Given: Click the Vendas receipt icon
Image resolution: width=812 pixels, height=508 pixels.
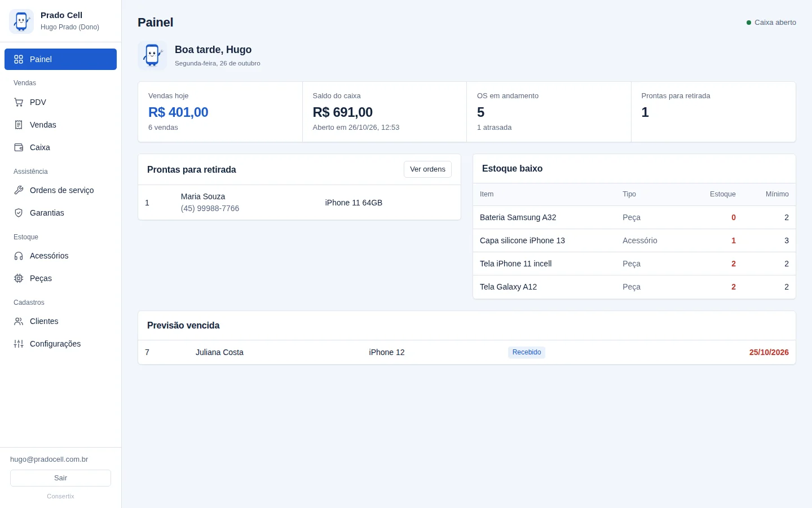Looking at the screenshot, I should [x=19, y=125].
